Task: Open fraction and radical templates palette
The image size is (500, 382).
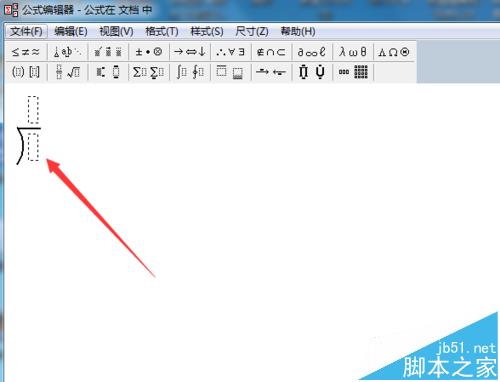Action: coord(67,72)
